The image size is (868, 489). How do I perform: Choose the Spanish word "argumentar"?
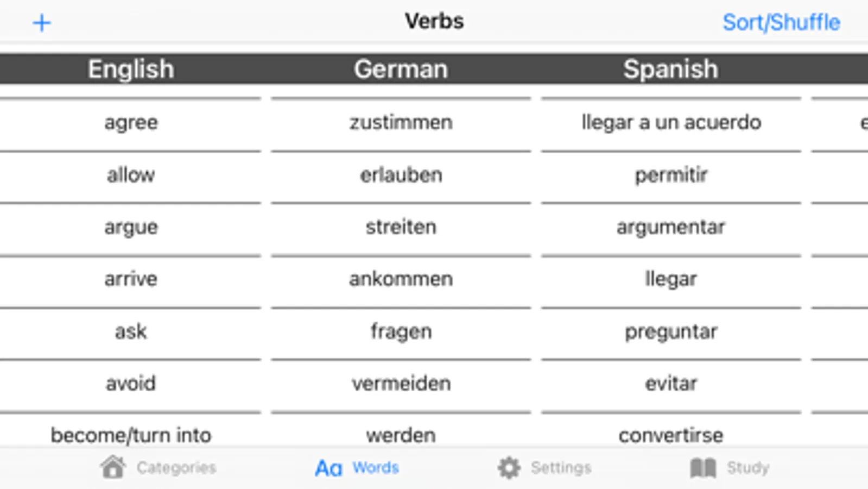pos(670,227)
